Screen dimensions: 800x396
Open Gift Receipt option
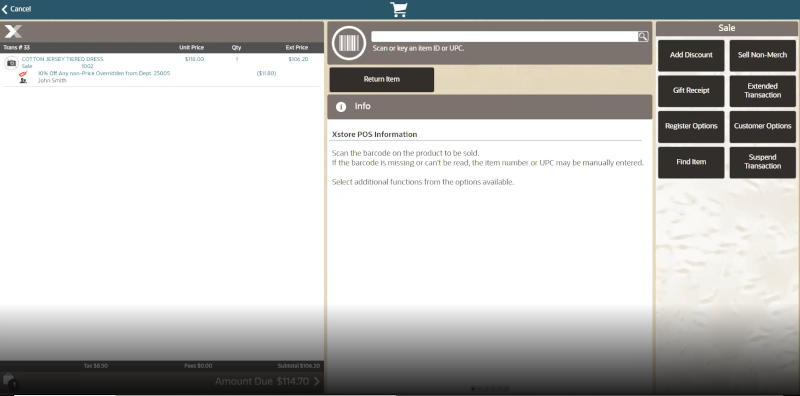coord(691,91)
